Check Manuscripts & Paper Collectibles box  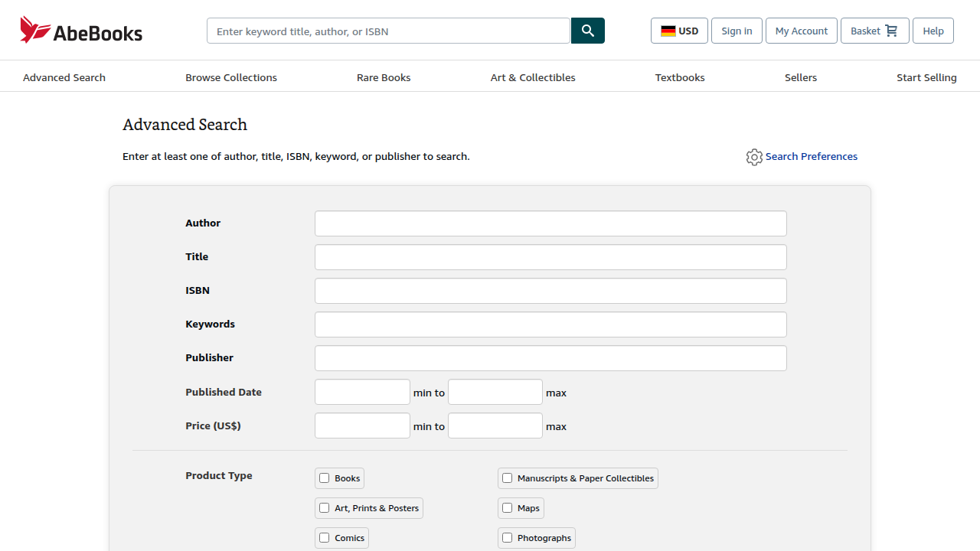coord(507,478)
